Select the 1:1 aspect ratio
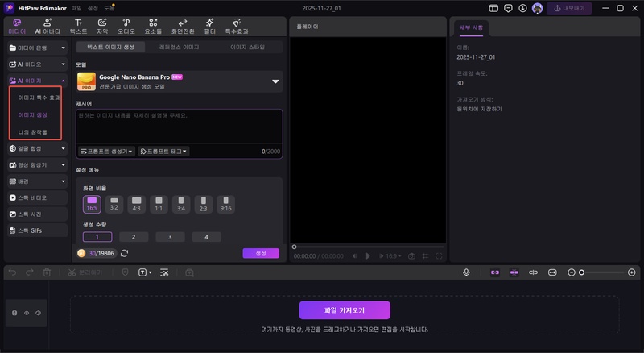644x353 pixels. (x=159, y=204)
